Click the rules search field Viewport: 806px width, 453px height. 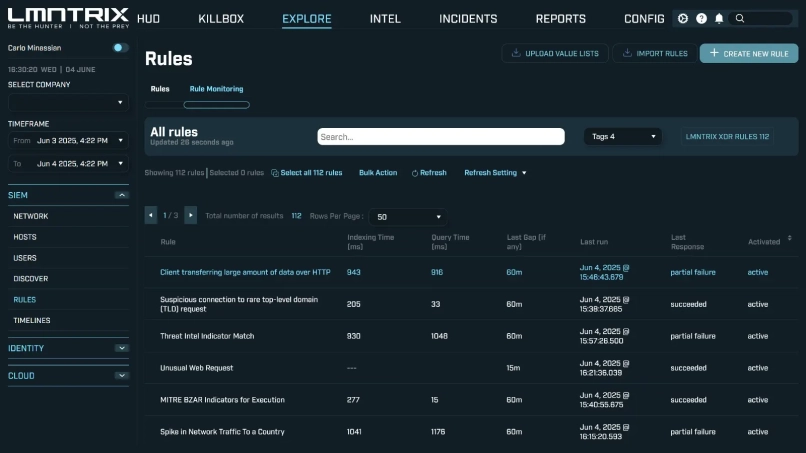click(x=441, y=137)
